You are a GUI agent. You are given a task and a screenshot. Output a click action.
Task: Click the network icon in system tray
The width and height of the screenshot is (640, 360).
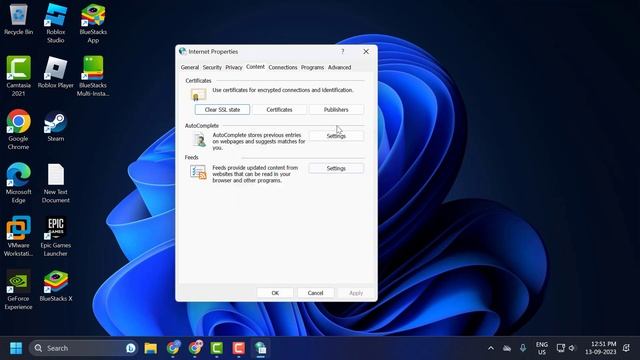click(x=561, y=348)
